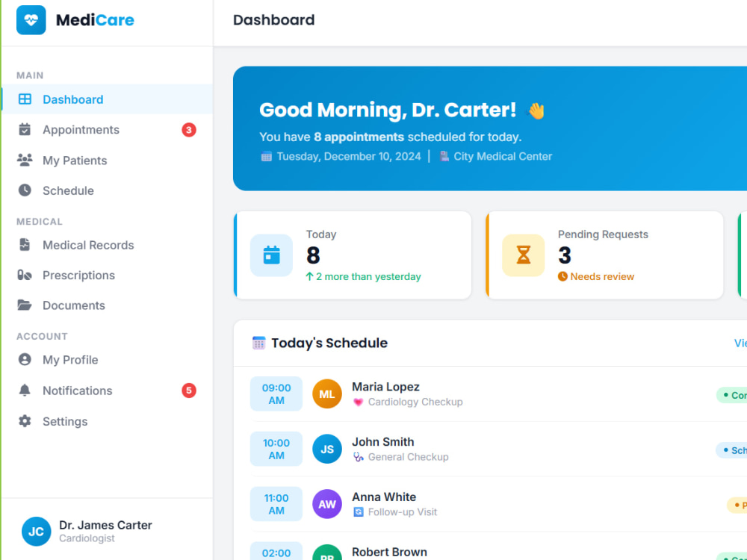Click the Documents folder icon
The height and width of the screenshot is (560, 747).
pos(25,305)
